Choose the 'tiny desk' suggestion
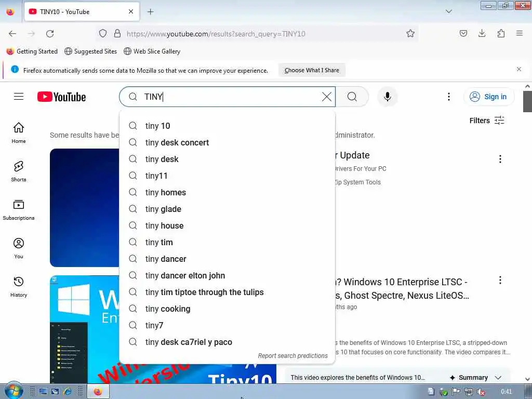Screen dimensions: 532x399 (x=228, y=159)
